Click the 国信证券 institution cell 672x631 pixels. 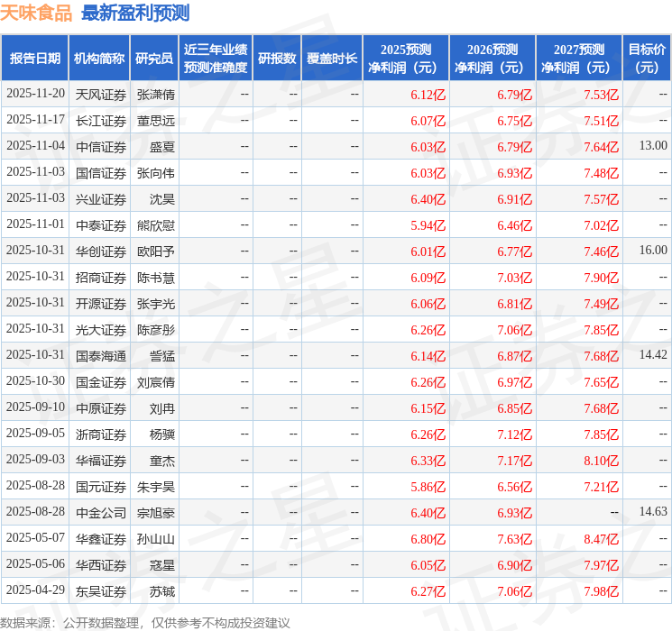click(x=101, y=173)
